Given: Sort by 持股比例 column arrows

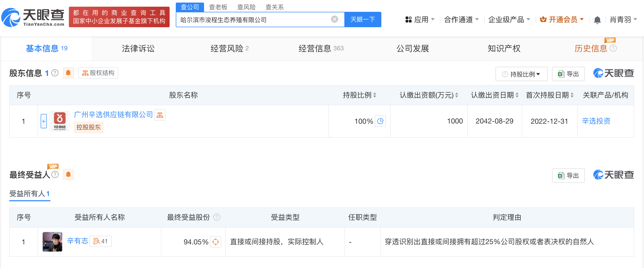Looking at the screenshot, I should click(375, 95).
